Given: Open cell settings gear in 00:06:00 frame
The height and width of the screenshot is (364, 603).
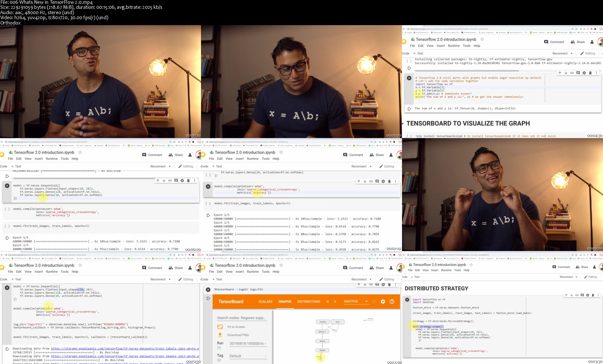Looking at the screenshot, I should click(182, 180).
